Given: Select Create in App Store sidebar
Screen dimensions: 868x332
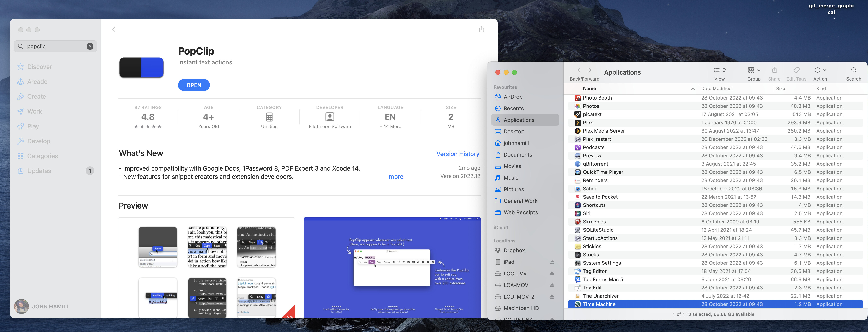Looking at the screenshot, I should [36, 97].
